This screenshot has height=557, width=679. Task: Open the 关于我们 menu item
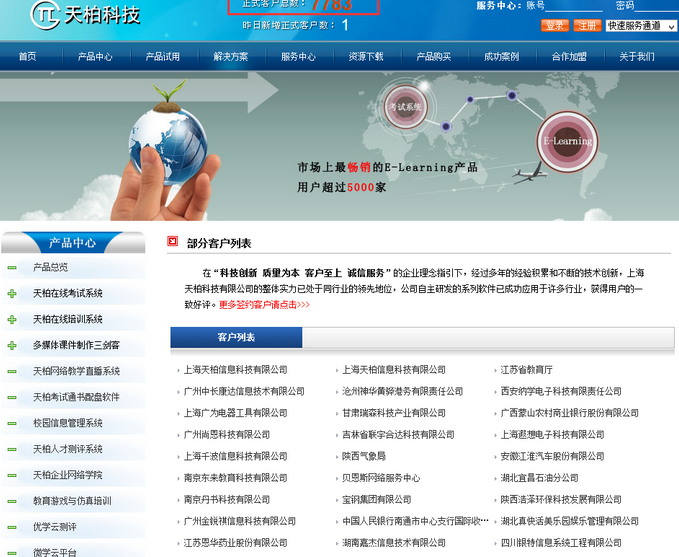[637, 57]
